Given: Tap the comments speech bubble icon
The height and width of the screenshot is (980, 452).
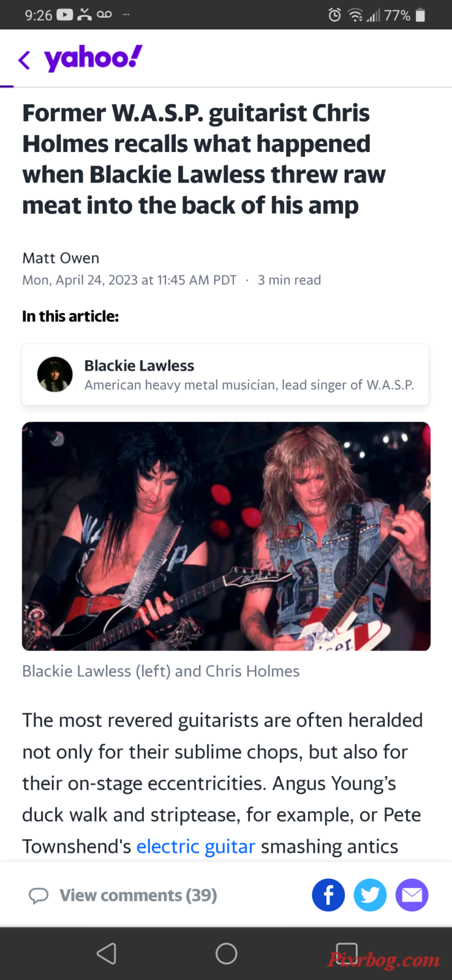Looking at the screenshot, I should pos(39,895).
